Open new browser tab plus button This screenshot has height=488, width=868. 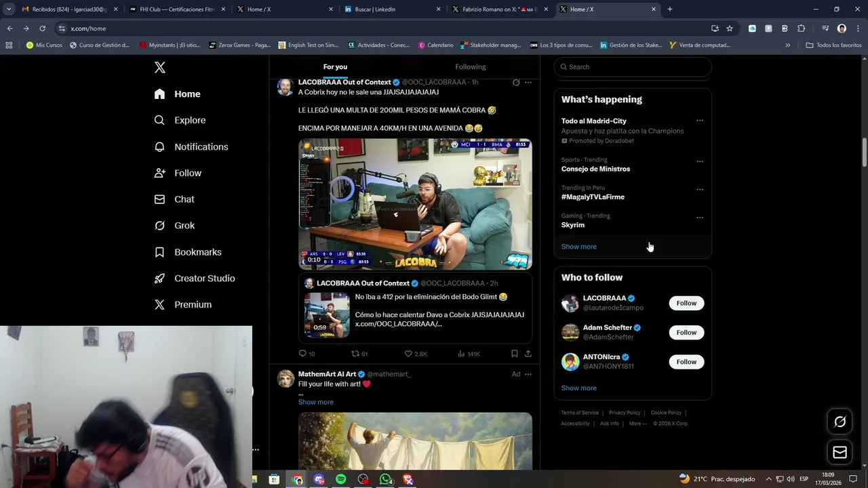pyautogui.click(x=669, y=9)
